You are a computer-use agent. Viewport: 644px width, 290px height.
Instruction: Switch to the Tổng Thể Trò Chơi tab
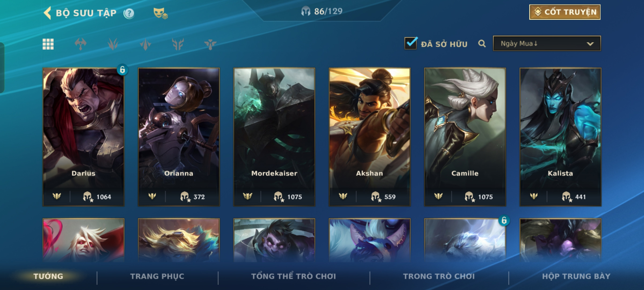294,276
